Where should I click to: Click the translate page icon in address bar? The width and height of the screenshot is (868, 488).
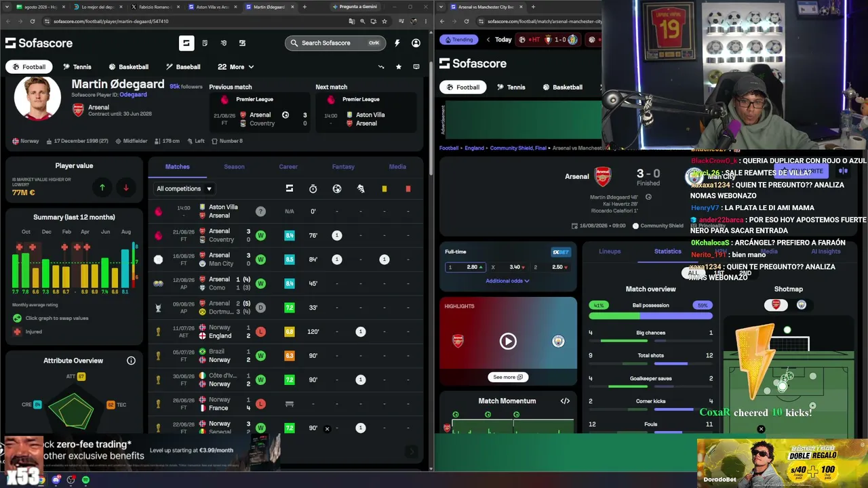351,21
